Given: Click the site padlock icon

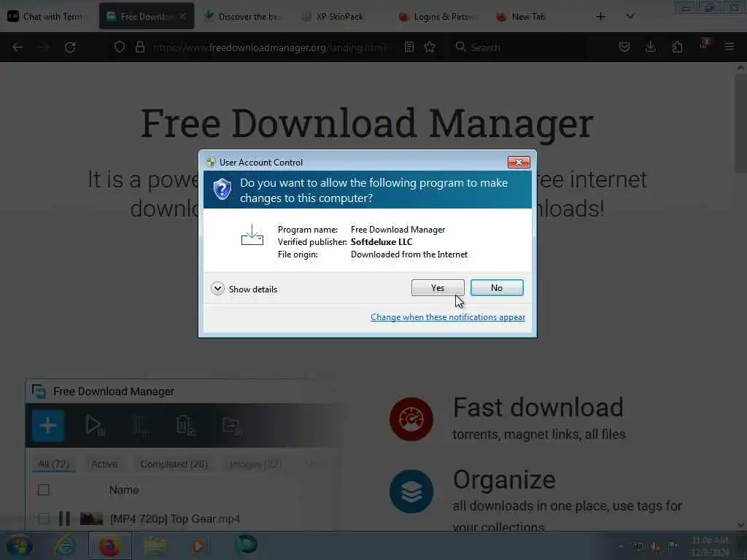Looking at the screenshot, I should (139, 47).
